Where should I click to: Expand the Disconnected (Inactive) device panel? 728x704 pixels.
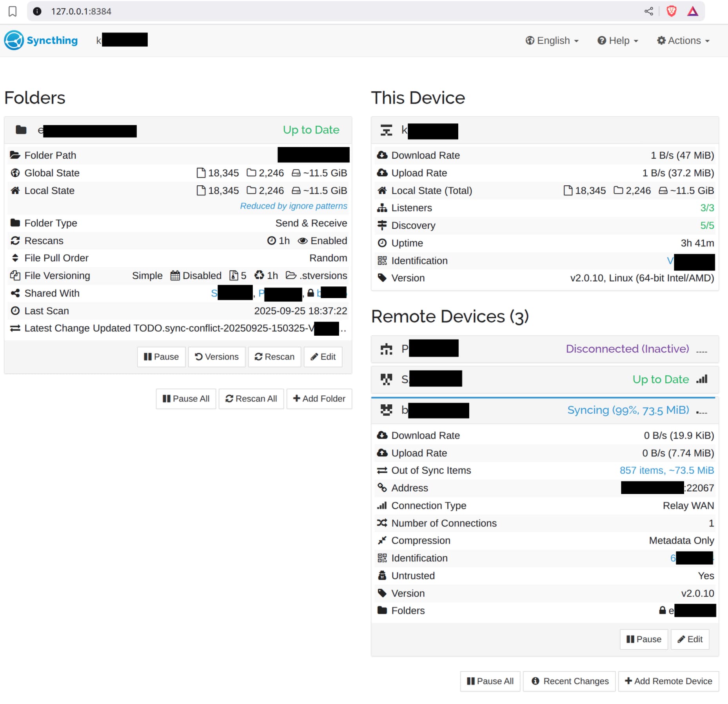[544, 349]
